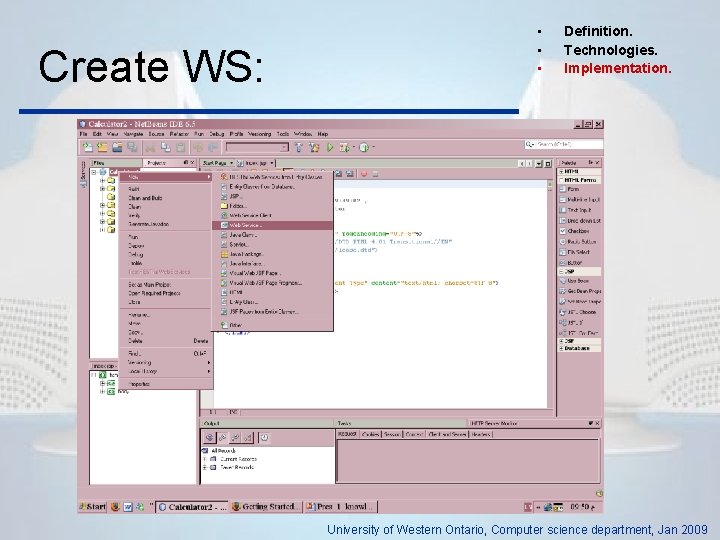The width and height of the screenshot is (720, 540).
Task: Switch to the Projects panel tab
Action: point(170,163)
